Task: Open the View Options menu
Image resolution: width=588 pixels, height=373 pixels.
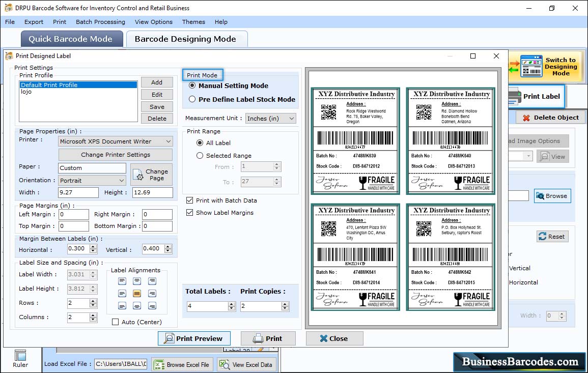Action: tap(154, 22)
